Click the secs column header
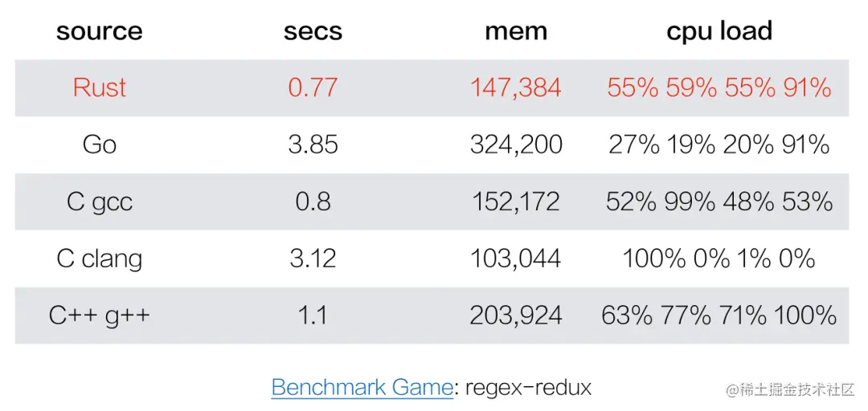This screenshot has height=411, width=868. click(x=313, y=31)
